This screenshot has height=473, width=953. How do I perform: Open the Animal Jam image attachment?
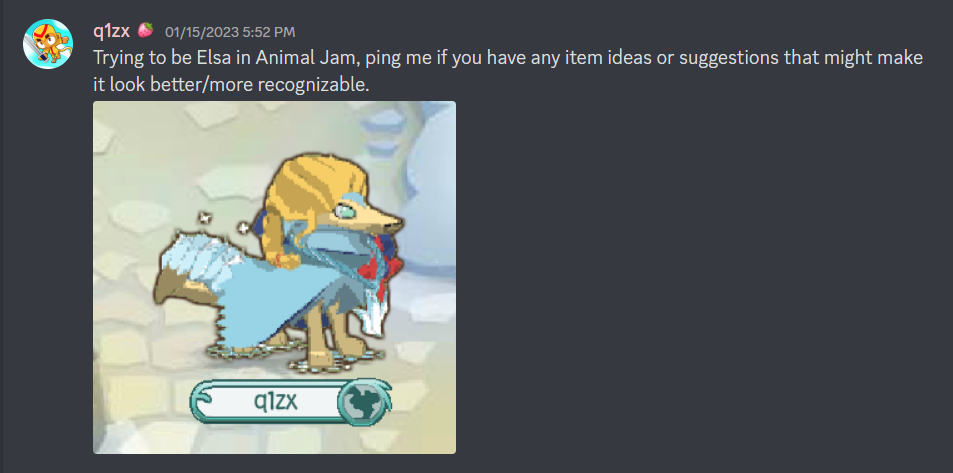pos(274,277)
